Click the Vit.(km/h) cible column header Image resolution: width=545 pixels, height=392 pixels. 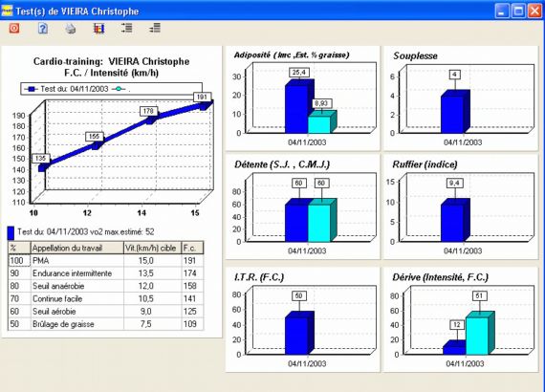click(152, 248)
